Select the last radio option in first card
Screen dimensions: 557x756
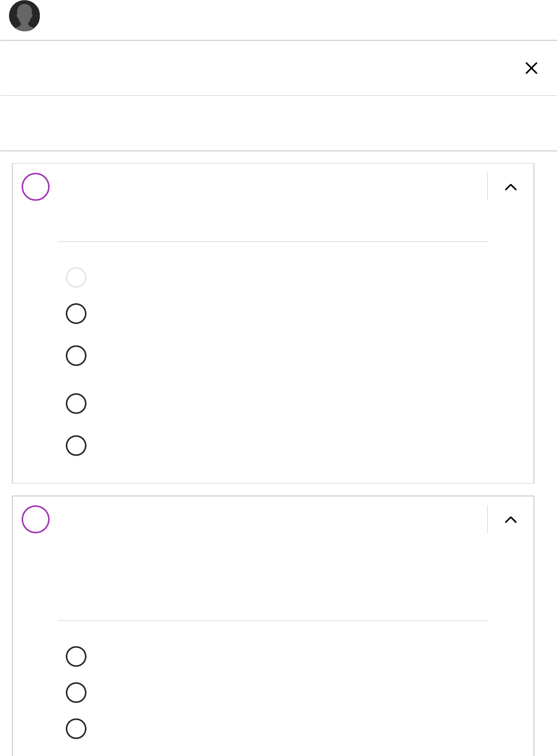[76, 446]
